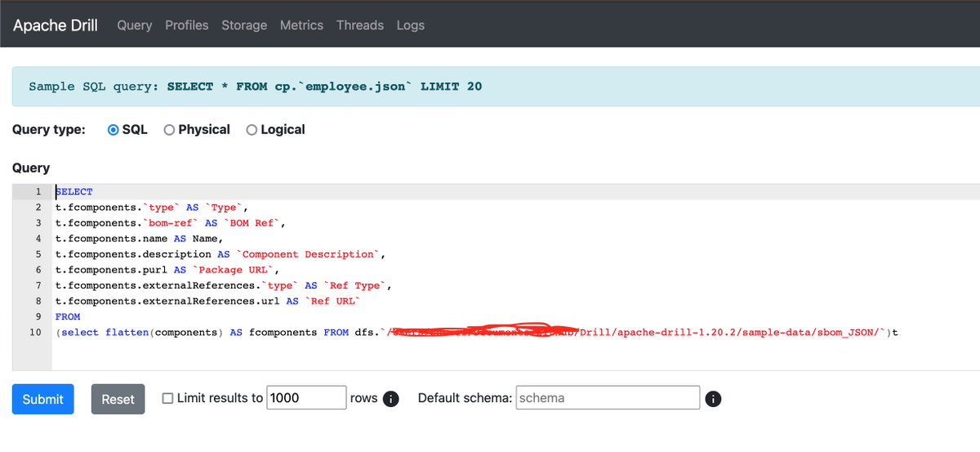Screen dimensions: 980x452
Task: Select the SQL query type
Action: (114, 130)
